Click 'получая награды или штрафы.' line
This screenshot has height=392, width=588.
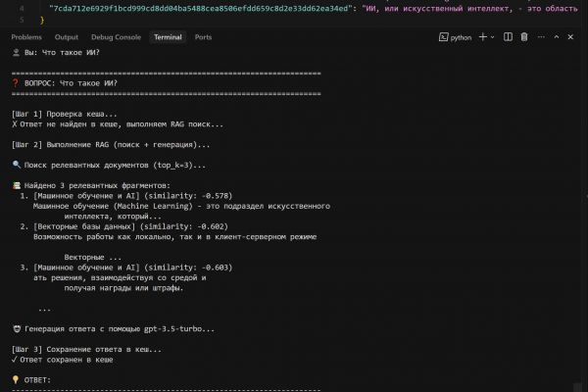click(x=123, y=288)
